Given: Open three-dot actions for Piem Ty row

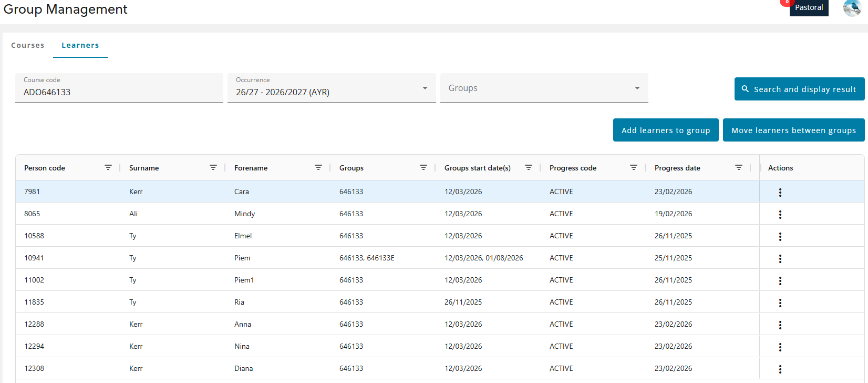Looking at the screenshot, I should click(x=780, y=259).
